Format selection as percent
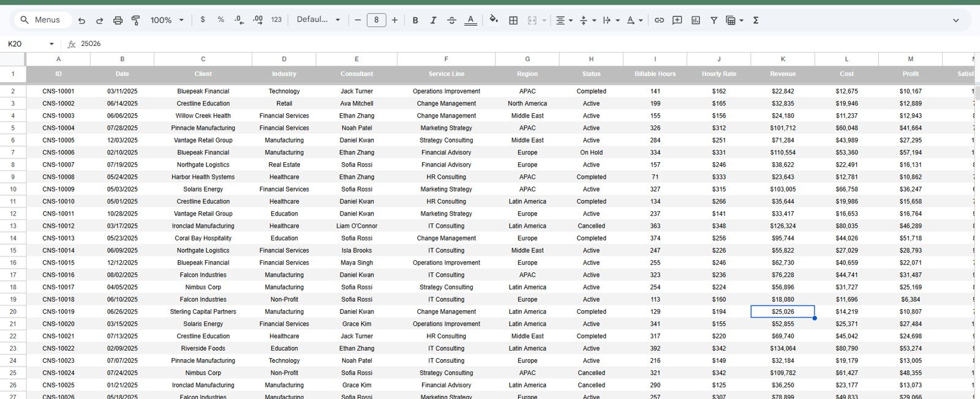The height and width of the screenshot is (399, 980). (221, 20)
